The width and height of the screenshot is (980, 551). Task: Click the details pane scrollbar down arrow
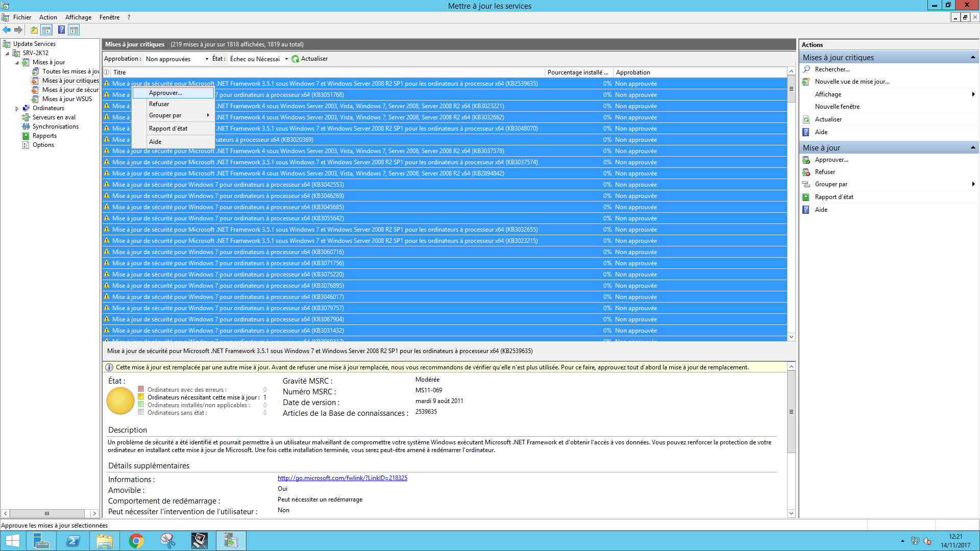click(792, 514)
